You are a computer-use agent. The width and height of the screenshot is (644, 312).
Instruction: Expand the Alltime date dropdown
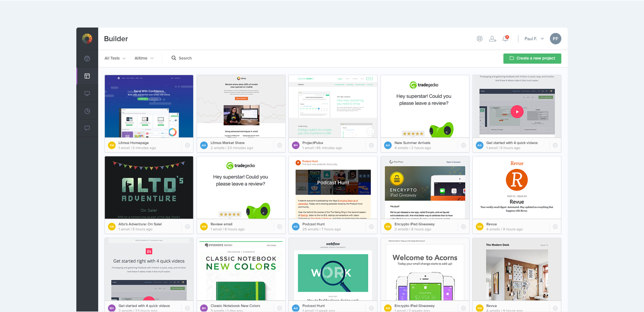144,58
